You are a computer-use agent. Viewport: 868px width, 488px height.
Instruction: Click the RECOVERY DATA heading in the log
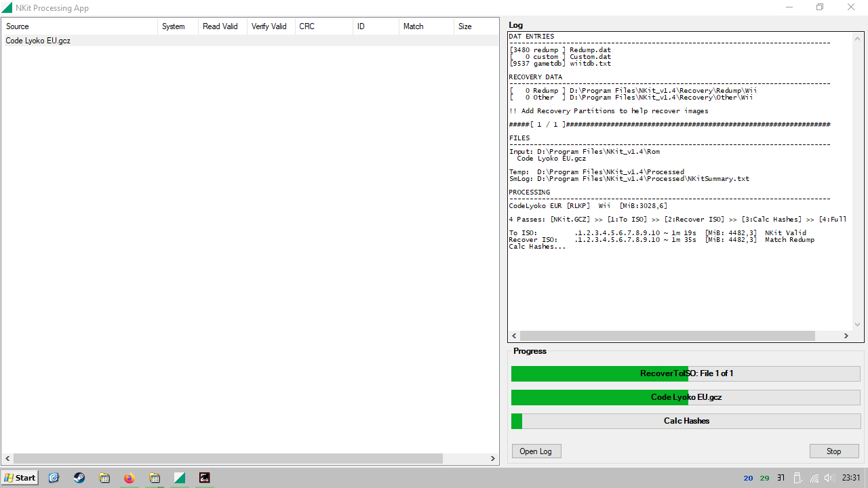(536, 77)
